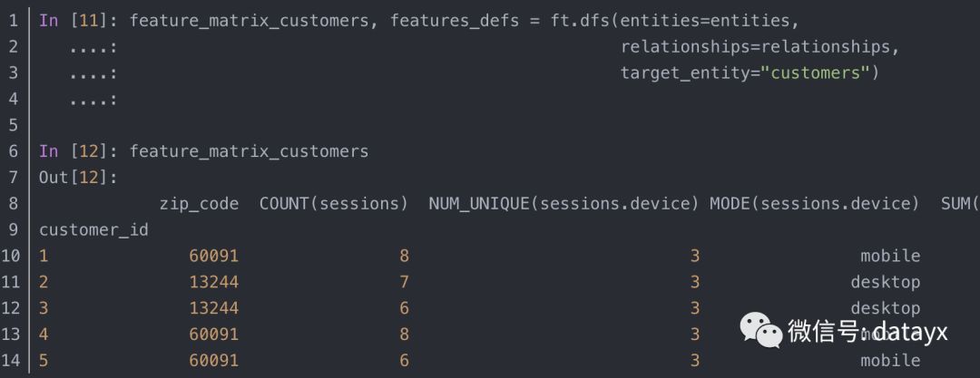Click the Out[12] output label
The height and width of the screenshot is (378, 980).
point(79,178)
